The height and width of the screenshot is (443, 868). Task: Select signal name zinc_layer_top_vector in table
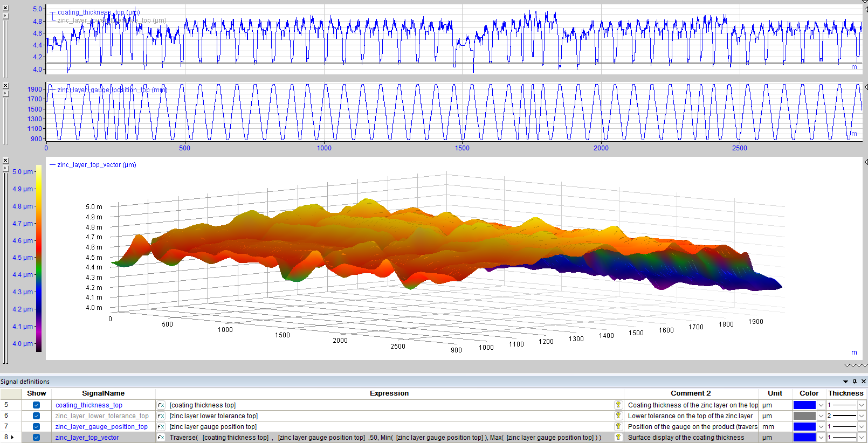click(87, 438)
